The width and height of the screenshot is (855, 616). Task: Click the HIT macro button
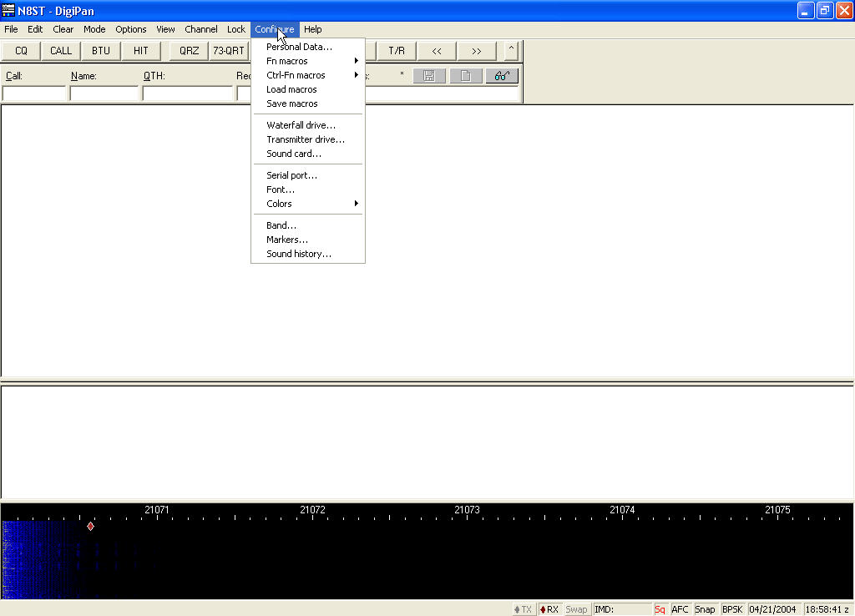click(140, 51)
